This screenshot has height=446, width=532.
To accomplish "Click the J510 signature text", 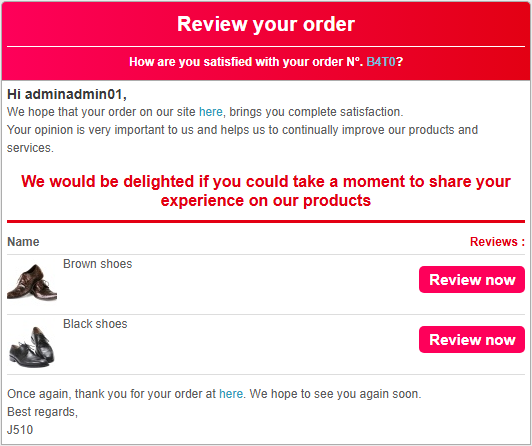I will (x=20, y=430).
